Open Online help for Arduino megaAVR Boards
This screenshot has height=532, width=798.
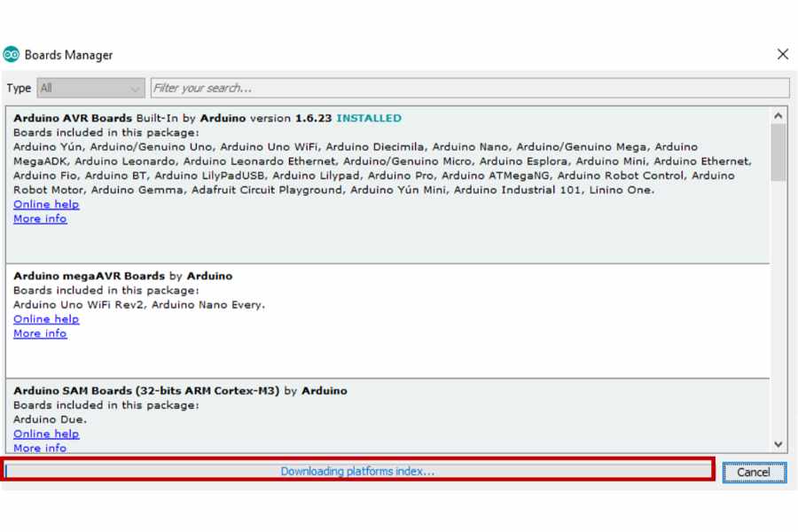pos(46,319)
